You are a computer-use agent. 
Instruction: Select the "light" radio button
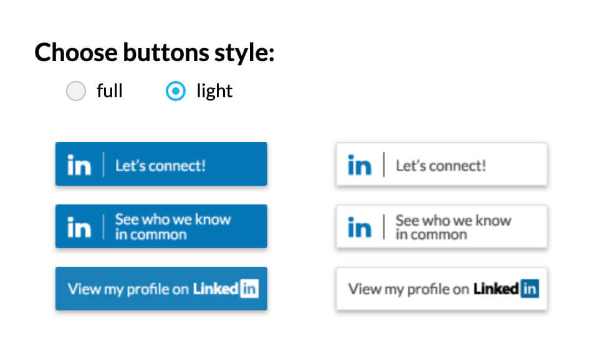coord(176,92)
